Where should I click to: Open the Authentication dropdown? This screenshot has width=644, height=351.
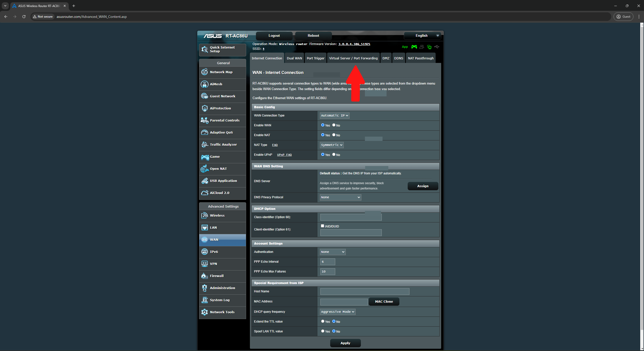pyautogui.click(x=333, y=252)
